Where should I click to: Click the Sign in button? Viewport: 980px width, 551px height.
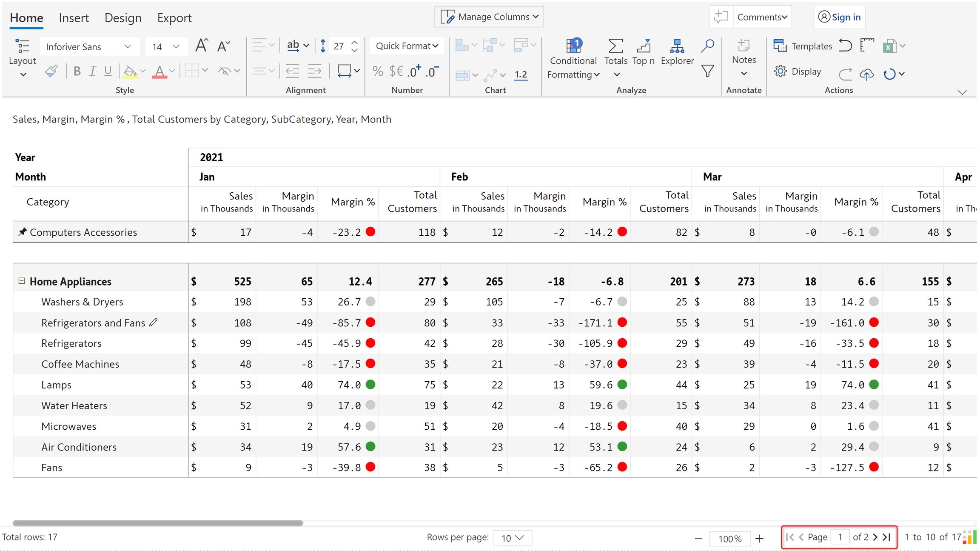point(839,17)
